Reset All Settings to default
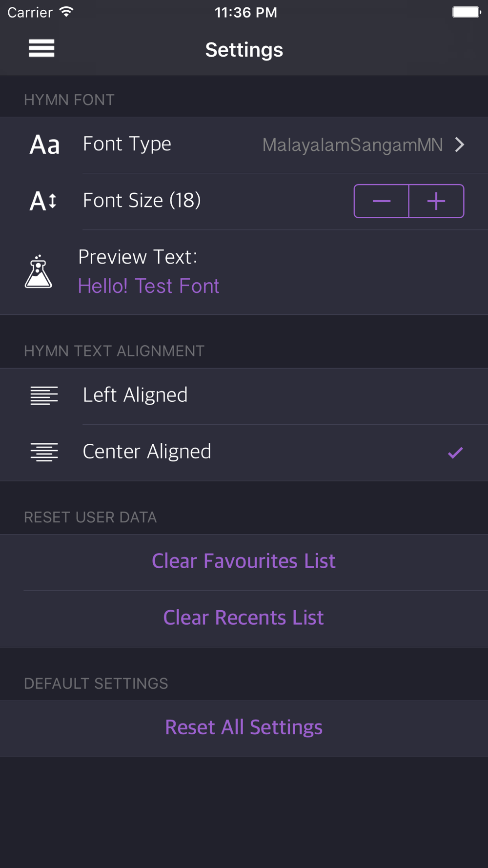Viewport: 488px width, 868px height. 244,728
